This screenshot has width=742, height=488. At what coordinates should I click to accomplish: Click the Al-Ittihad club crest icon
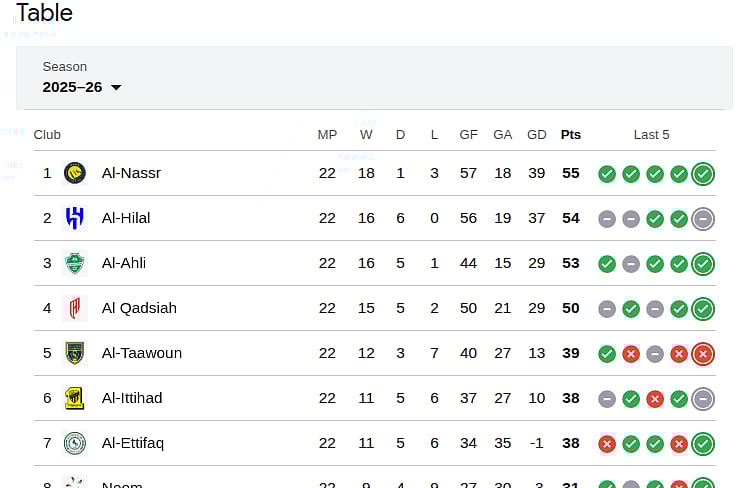[x=75, y=398]
